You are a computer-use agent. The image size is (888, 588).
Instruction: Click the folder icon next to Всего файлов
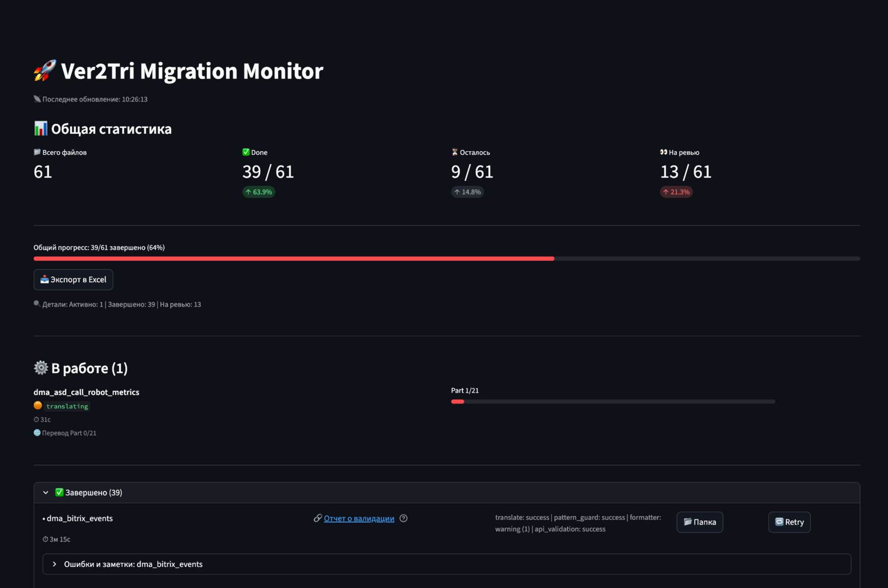pos(37,152)
